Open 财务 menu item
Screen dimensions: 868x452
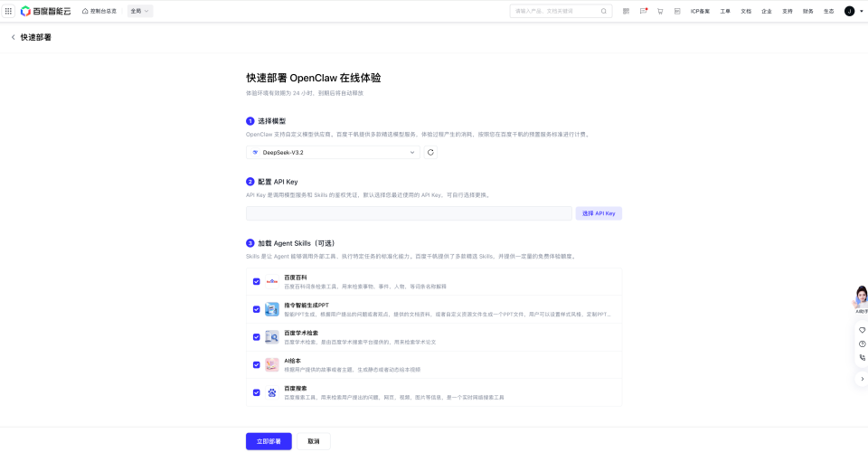click(808, 11)
